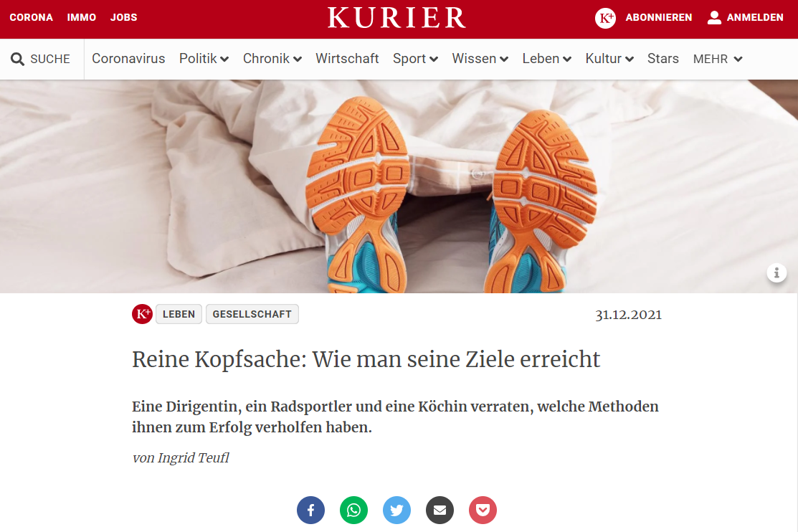This screenshot has height=532, width=798.
Task: Open the Wirtschaft section
Action: (347, 59)
